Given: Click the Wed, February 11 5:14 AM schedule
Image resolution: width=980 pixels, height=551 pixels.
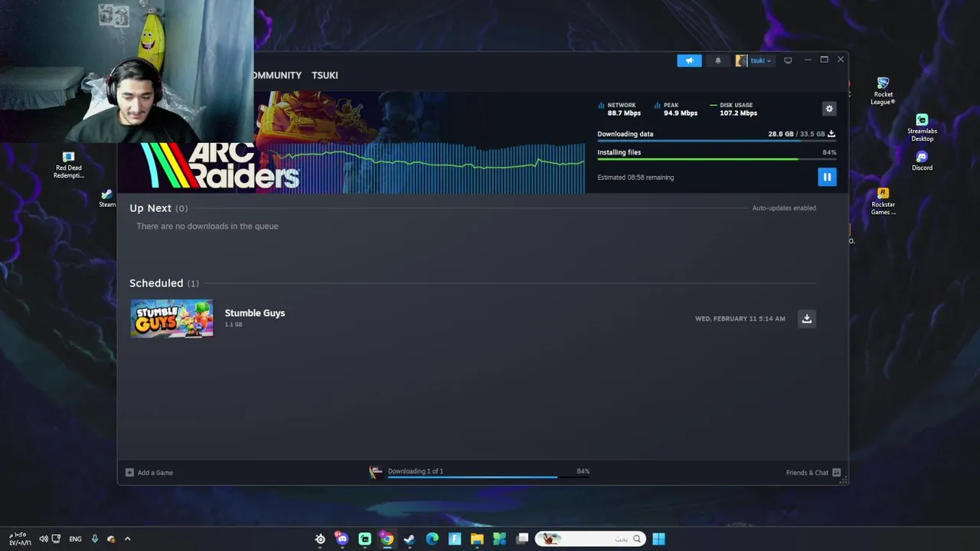Looking at the screenshot, I should 740,318.
